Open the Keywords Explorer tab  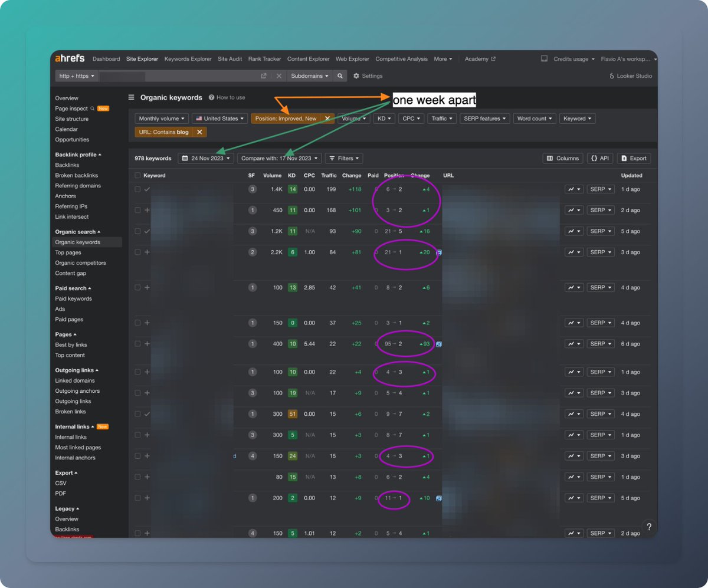click(188, 59)
